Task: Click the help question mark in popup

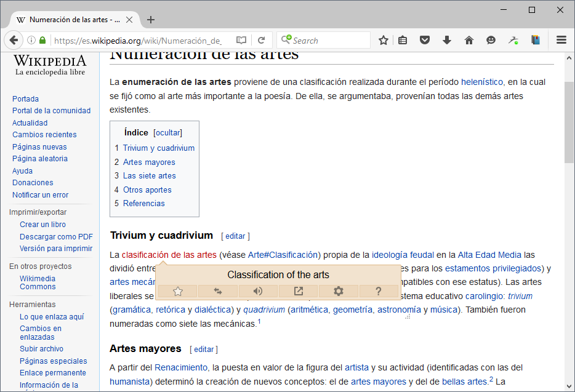Action: tap(379, 291)
